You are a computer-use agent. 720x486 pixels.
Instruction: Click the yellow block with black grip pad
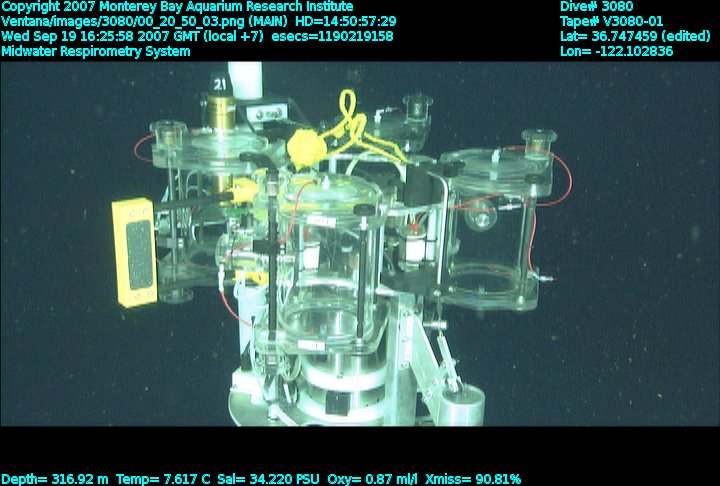pyautogui.click(x=134, y=253)
